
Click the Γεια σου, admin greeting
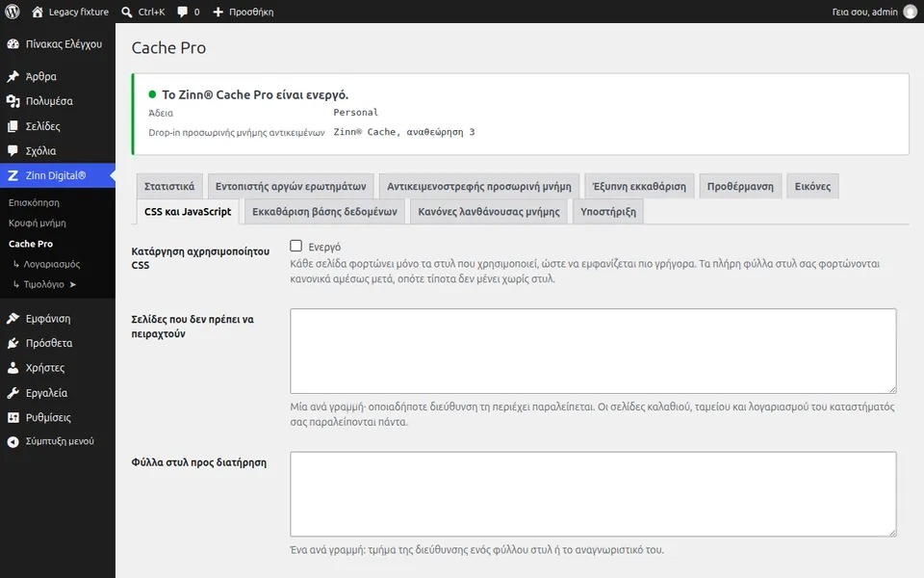coord(864,12)
